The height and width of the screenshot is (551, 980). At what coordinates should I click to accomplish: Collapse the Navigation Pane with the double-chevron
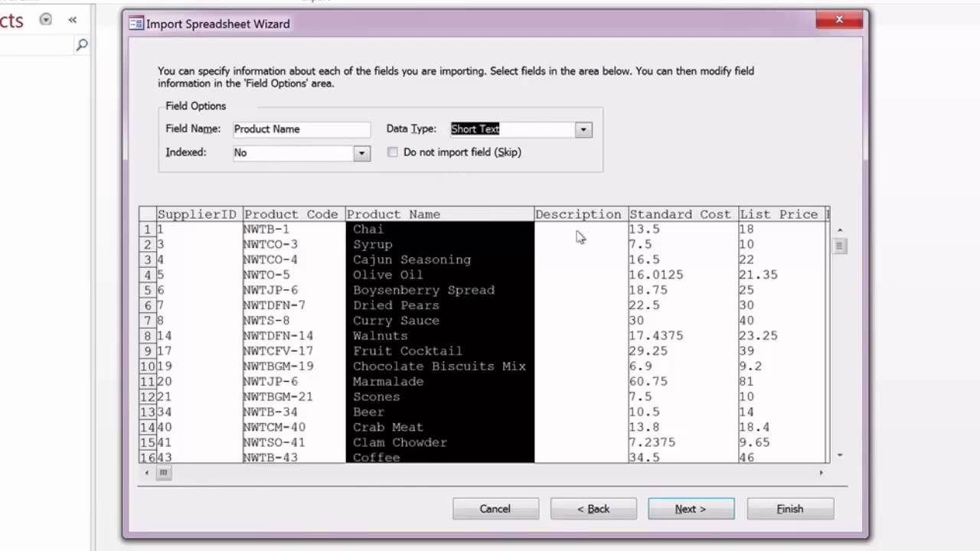point(73,19)
